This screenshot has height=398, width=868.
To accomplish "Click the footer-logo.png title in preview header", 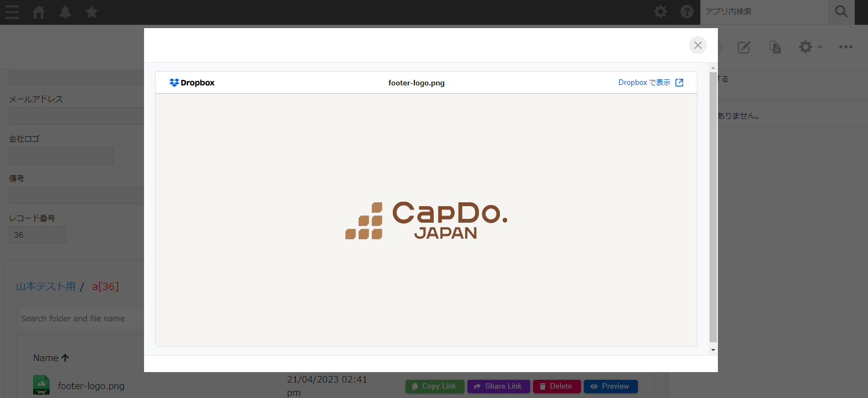I will (x=417, y=83).
